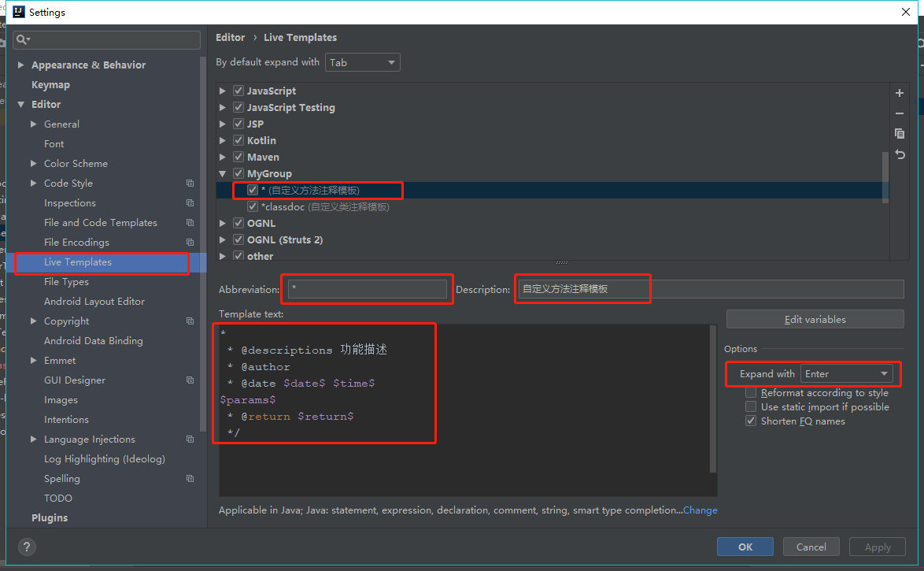Image resolution: width=924 pixels, height=571 pixels.
Task: Expand the OGNL (Struts 2) template group
Action: click(223, 239)
